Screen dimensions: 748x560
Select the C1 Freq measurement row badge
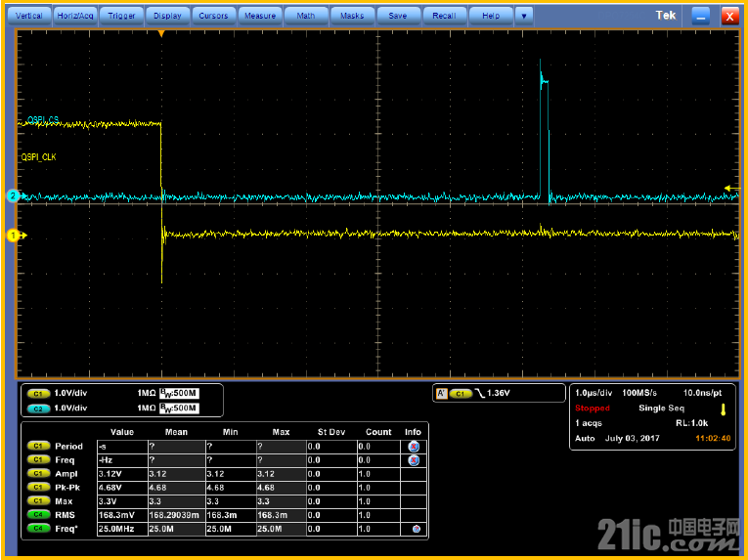(39, 460)
